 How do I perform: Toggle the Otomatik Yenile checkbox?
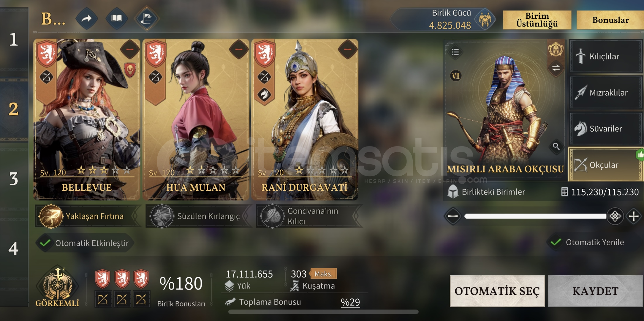tap(556, 242)
